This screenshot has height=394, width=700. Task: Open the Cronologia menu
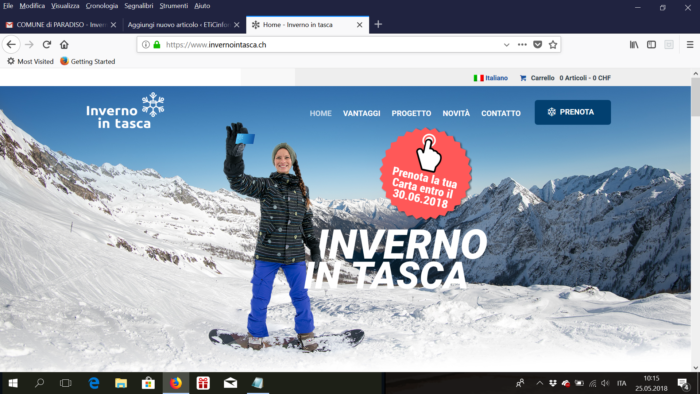(102, 6)
